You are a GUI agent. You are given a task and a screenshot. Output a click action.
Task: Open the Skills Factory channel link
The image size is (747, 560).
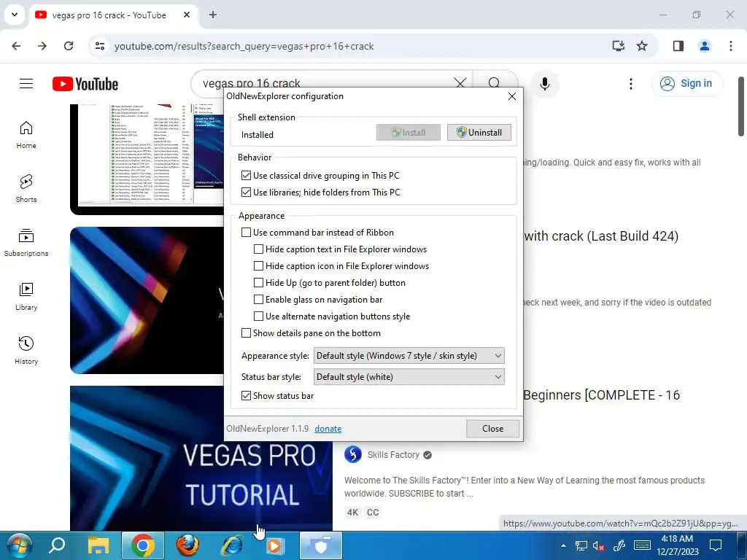393,455
